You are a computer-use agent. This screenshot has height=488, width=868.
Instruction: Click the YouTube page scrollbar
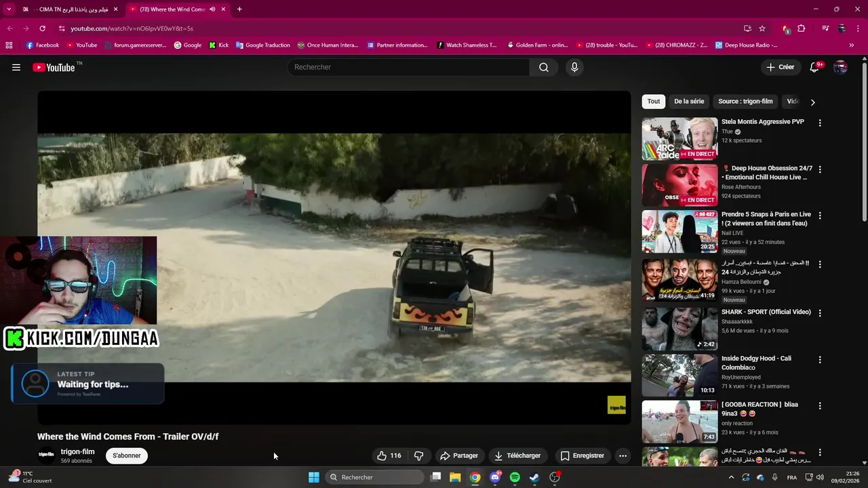pos(864,142)
